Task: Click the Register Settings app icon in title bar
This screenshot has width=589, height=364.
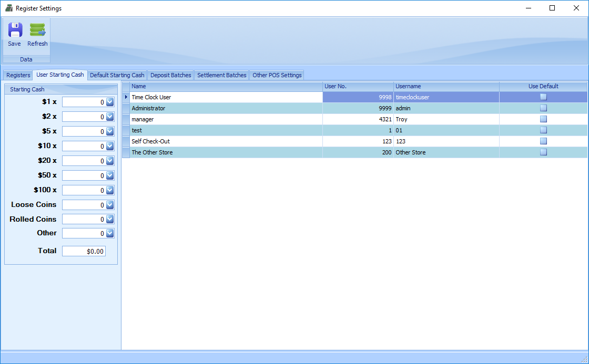Action: point(8,8)
